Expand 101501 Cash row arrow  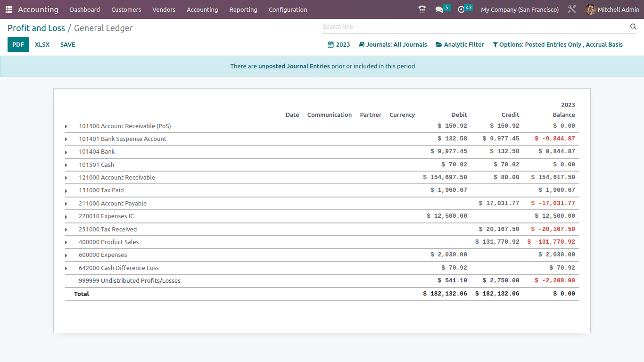click(x=66, y=165)
